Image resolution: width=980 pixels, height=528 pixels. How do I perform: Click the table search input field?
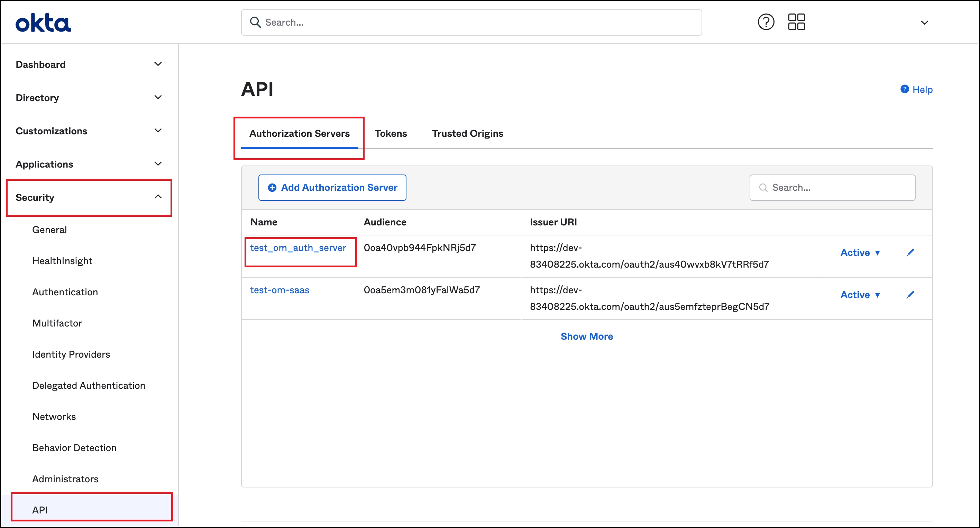click(x=833, y=187)
